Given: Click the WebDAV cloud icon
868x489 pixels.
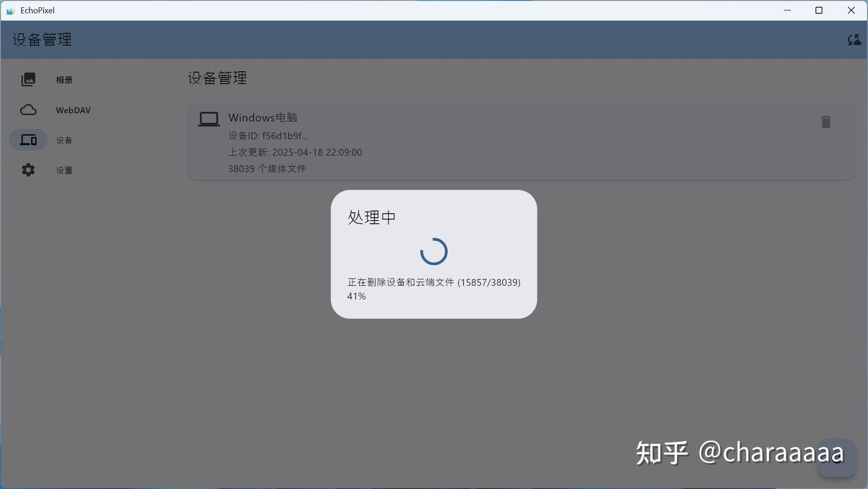Looking at the screenshot, I should [28, 109].
